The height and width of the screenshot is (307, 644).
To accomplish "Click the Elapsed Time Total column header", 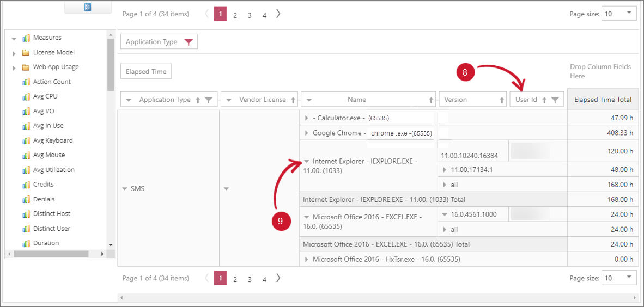I will point(603,100).
